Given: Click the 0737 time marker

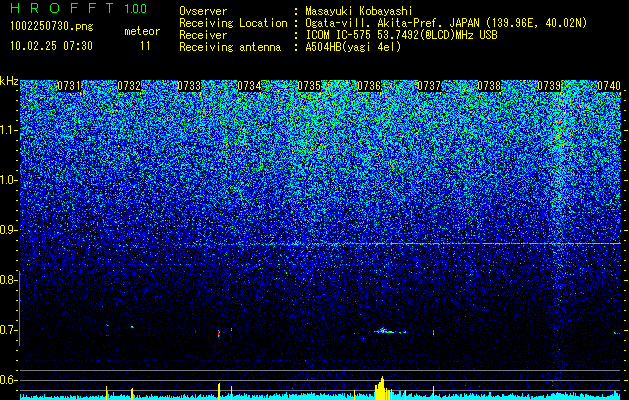Looking at the screenshot, I should [x=429, y=86].
